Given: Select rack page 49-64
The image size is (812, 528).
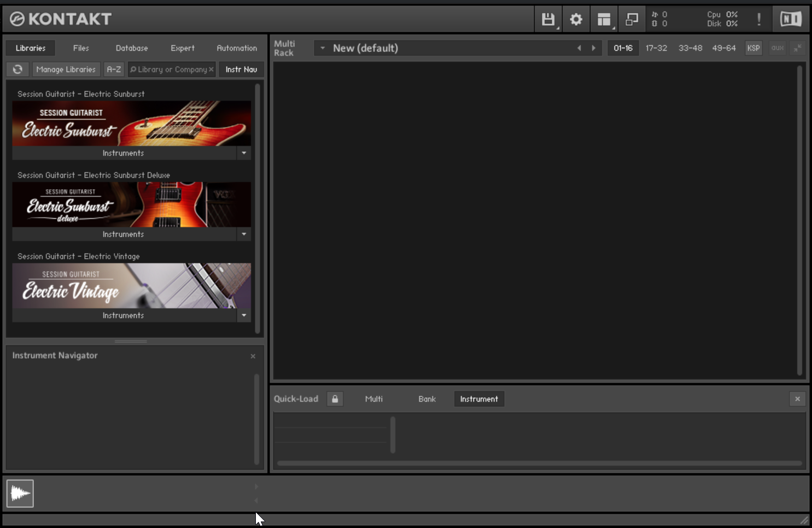Looking at the screenshot, I should pos(724,48).
